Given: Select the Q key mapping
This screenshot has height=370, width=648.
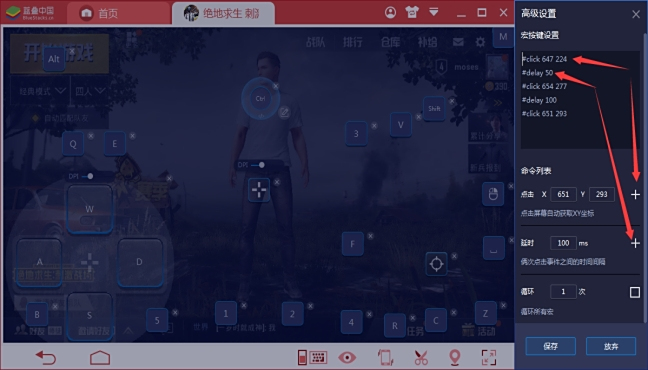Looking at the screenshot, I should pyautogui.click(x=73, y=144).
